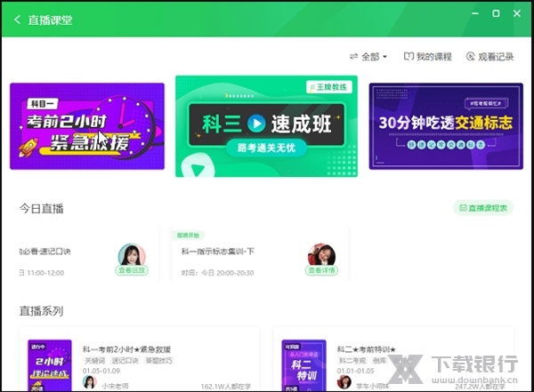Open the 科三速成班 banner
This screenshot has width=534, height=392.
click(x=266, y=126)
